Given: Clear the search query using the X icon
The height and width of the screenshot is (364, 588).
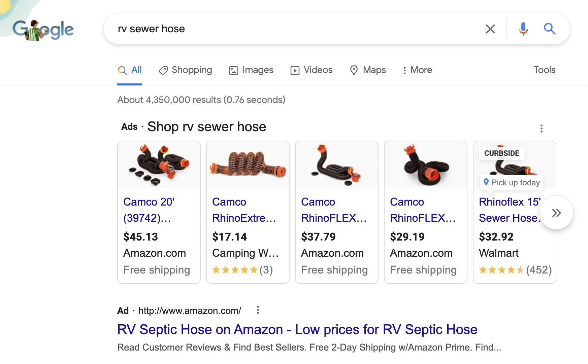Looking at the screenshot, I should click(x=490, y=29).
